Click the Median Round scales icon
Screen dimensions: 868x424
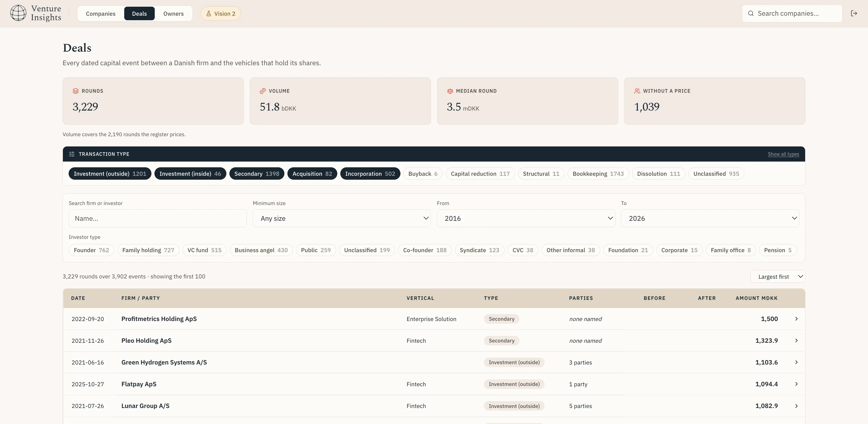point(450,91)
